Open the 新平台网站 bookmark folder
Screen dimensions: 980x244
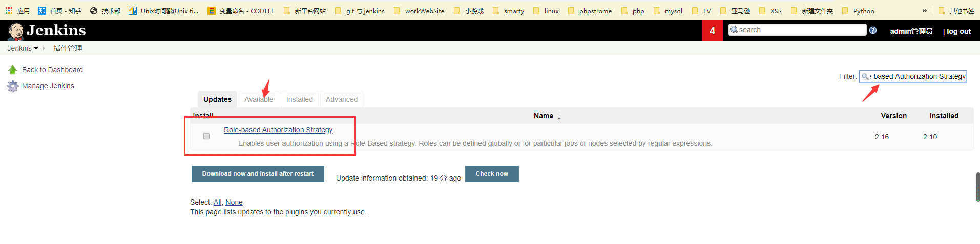(x=305, y=11)
